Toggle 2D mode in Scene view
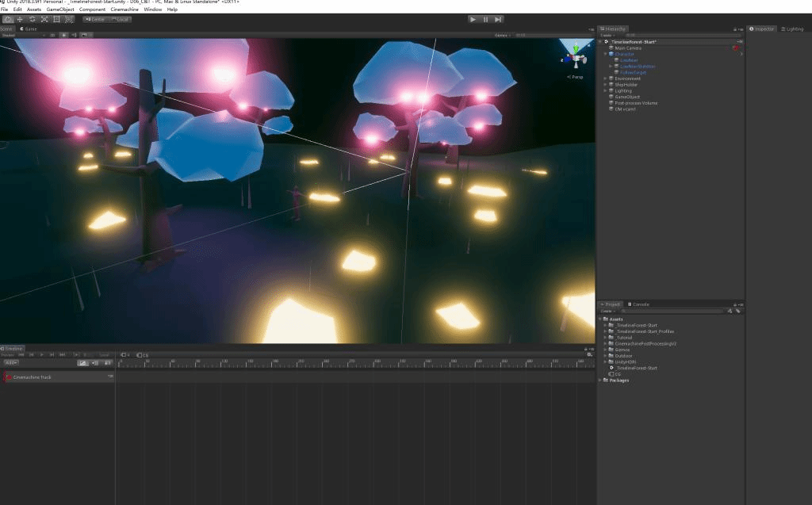Image resolution: width=812 pixels, height=505 pixels. pos(53,35)
